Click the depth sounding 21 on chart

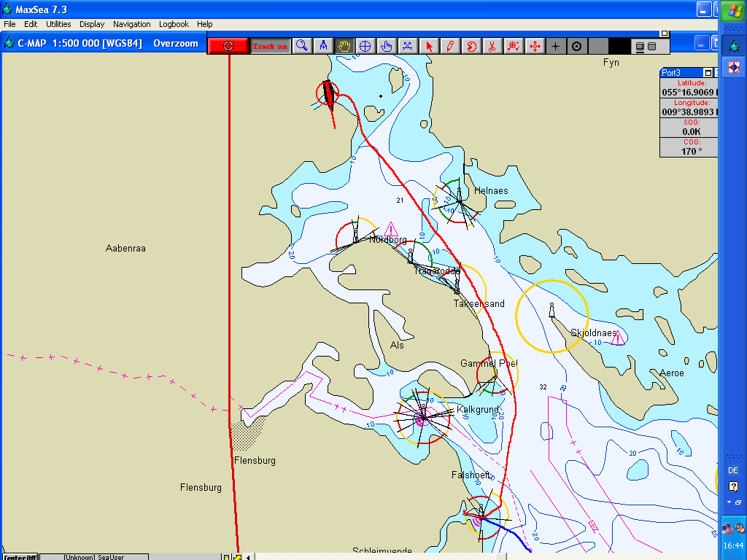pyautogui.click(x=400, y=201)
